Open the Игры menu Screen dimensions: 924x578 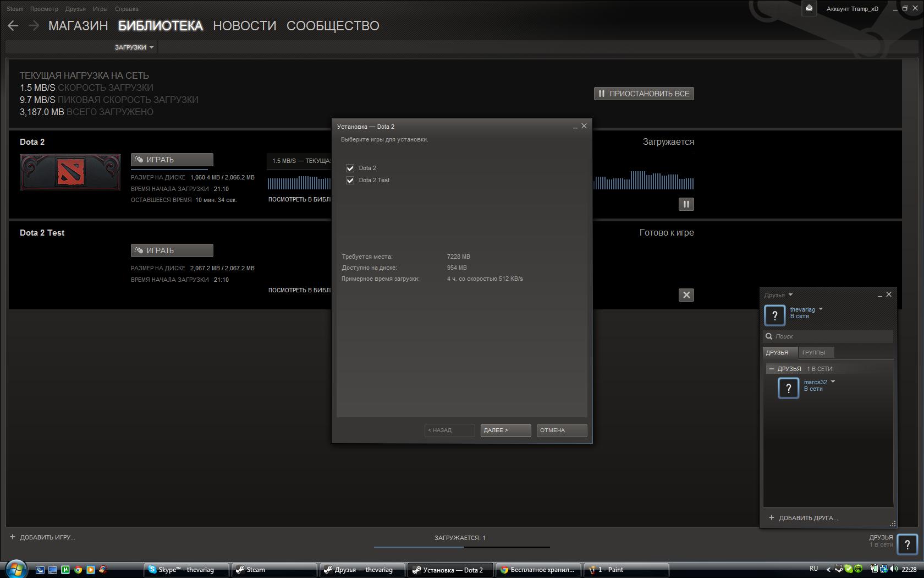[100, 9]
